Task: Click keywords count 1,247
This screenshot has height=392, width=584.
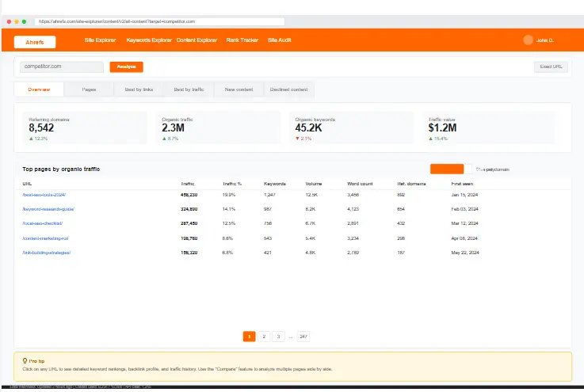Action: (269, 195)
